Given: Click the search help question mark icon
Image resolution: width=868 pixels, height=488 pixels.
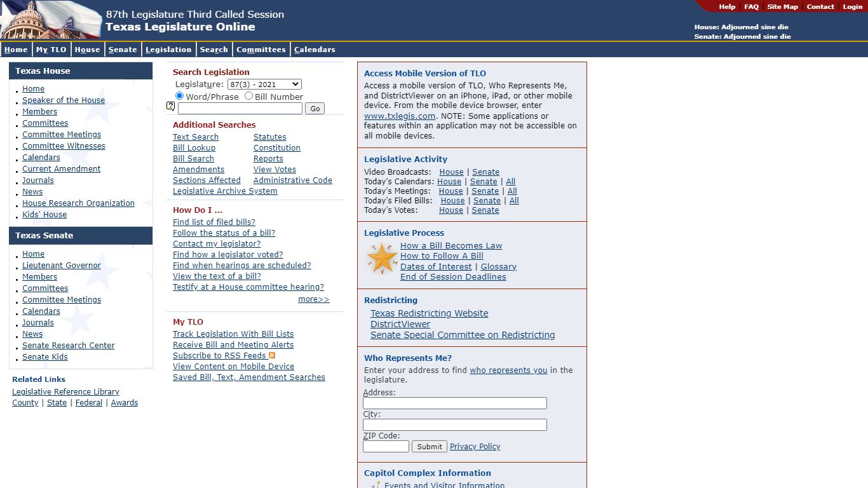Looking at the screenshot, I should pyautogui.click(x=170, y=107).
